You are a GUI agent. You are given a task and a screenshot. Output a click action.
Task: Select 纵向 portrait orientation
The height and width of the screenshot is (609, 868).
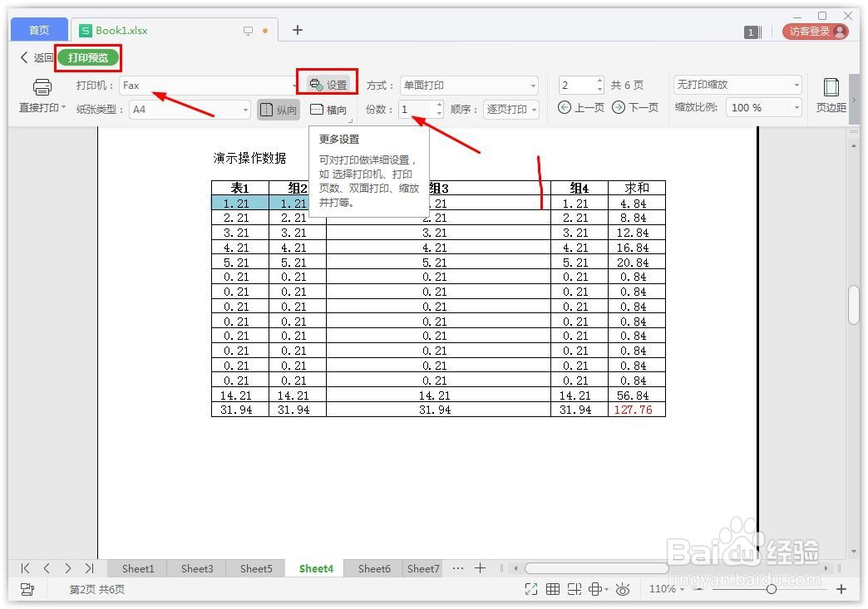(278, 109)
